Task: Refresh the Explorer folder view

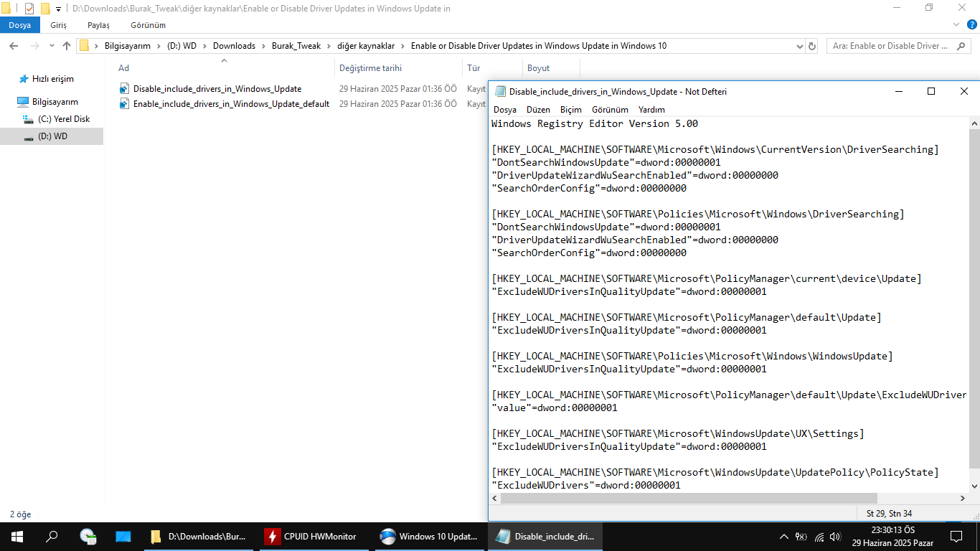Action: (x=812, y=46)
